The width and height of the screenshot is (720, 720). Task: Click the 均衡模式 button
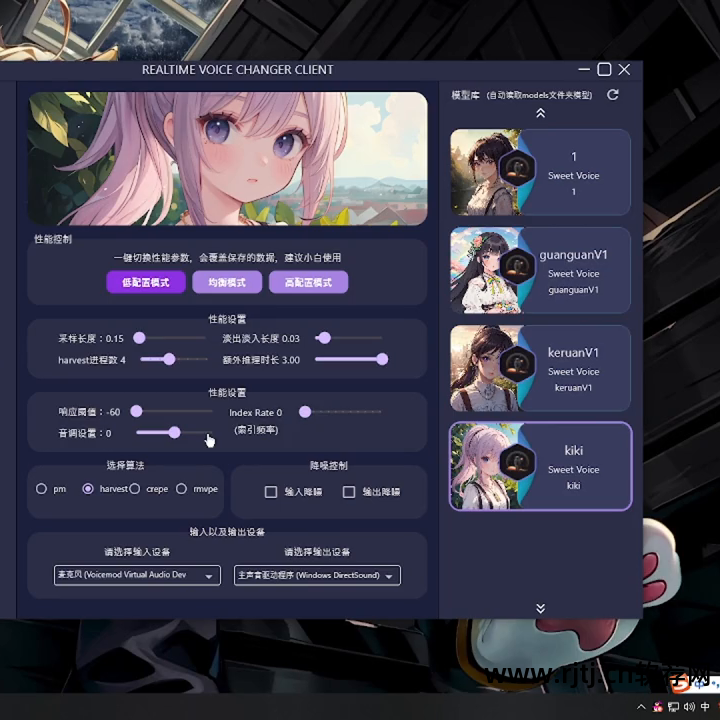tap(227, 282)
